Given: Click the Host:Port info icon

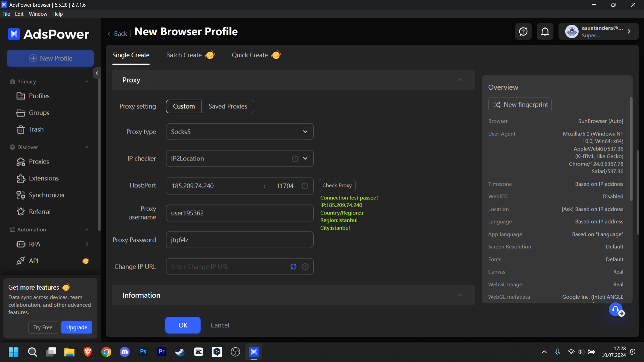Looking at the screenshot, I should (x=305, y=186).
